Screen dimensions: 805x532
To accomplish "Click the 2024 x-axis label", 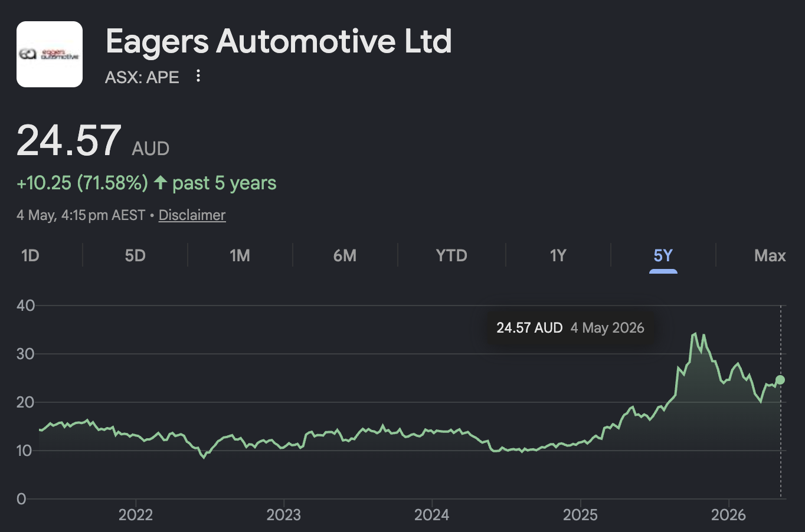I will click(x=431, y=515).
